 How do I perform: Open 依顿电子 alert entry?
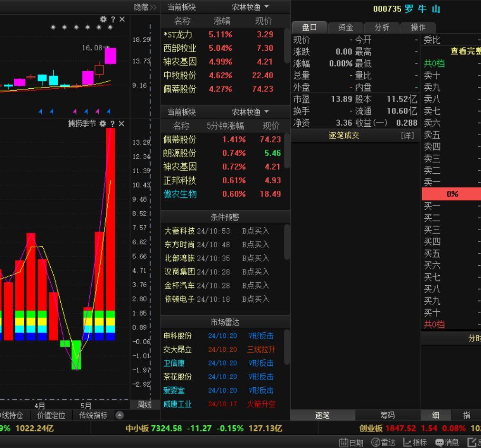coord(223,299)
